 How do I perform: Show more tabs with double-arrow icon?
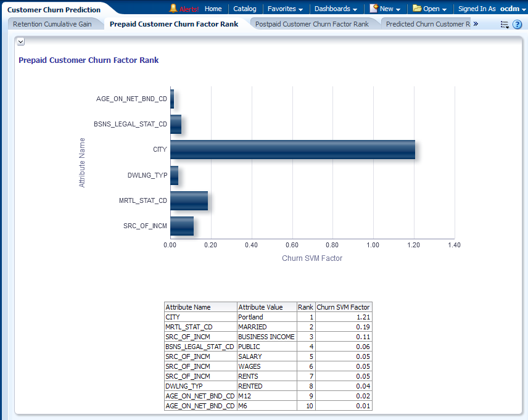coord(476,24)
